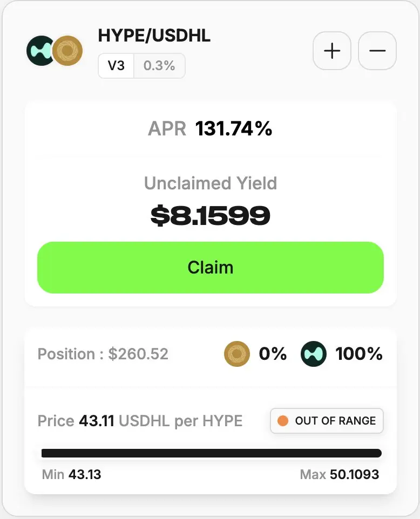Click the black price range bar
The image size is (420, 519).
211,453
